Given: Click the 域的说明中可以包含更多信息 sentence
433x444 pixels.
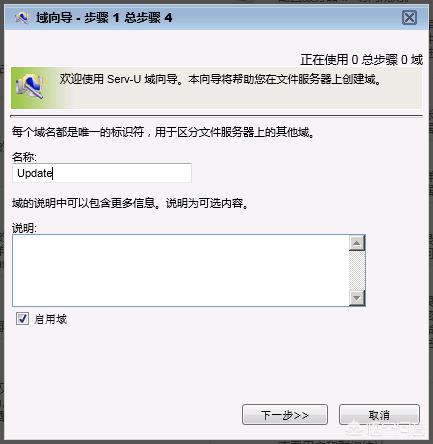Looking at the screenshot, I should pyautogui.click(x=130, y=203).
